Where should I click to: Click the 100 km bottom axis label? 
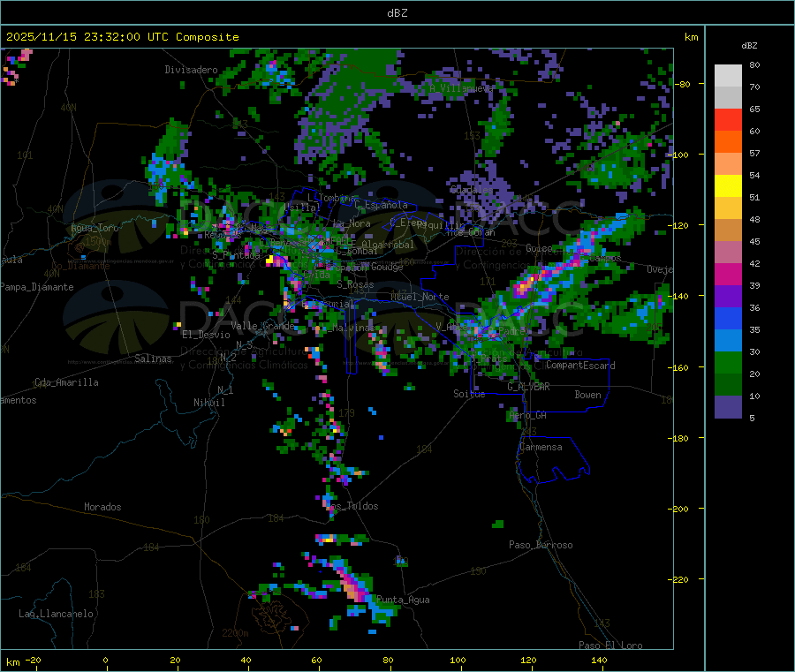pos(458,660)
